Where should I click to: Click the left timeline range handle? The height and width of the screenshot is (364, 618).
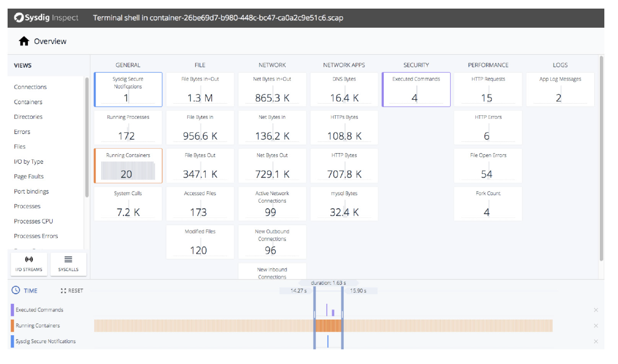[315, 314]
